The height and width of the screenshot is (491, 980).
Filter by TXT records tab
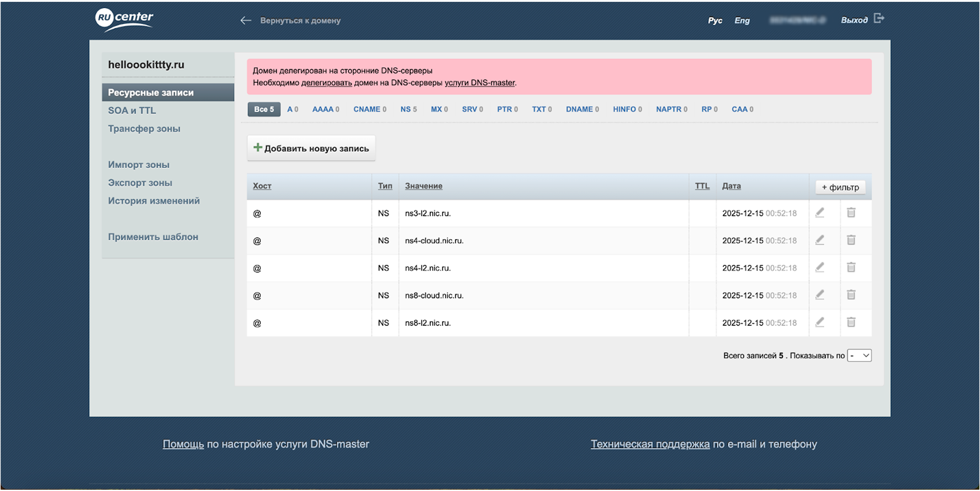coord(542,109)
